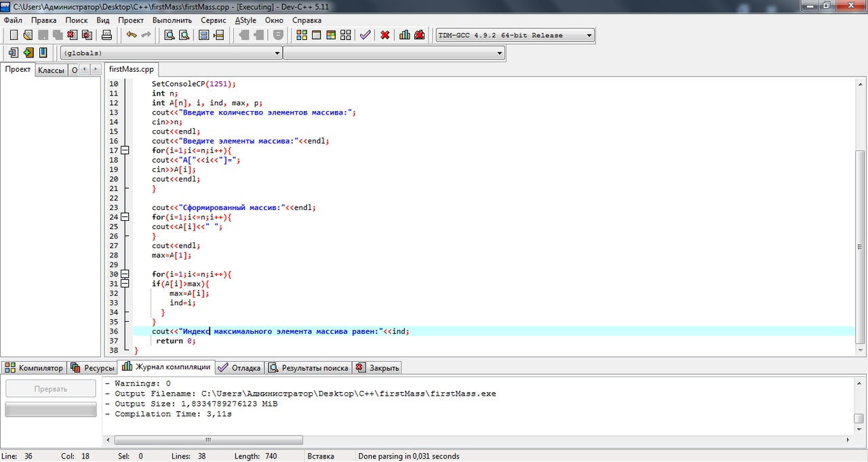Switch to the Результаты поиска tab
Viewport: 868px width, 462px height.
click(x=309, y=368)
